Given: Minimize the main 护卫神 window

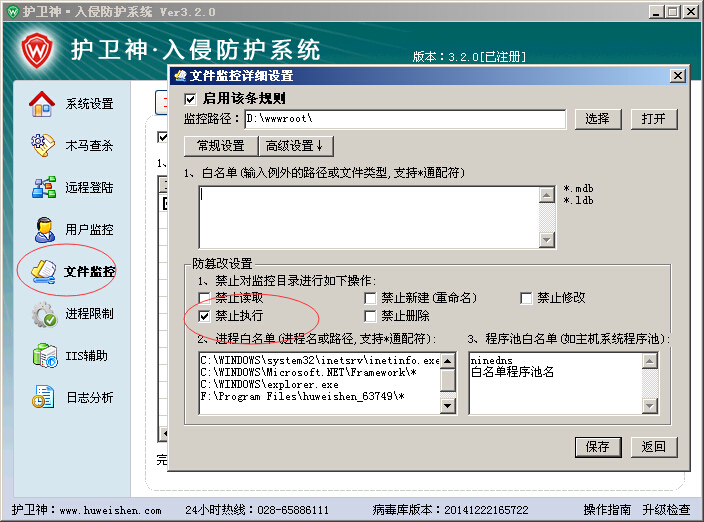Looking at the screenshot, I should click(x=656, y=12).
